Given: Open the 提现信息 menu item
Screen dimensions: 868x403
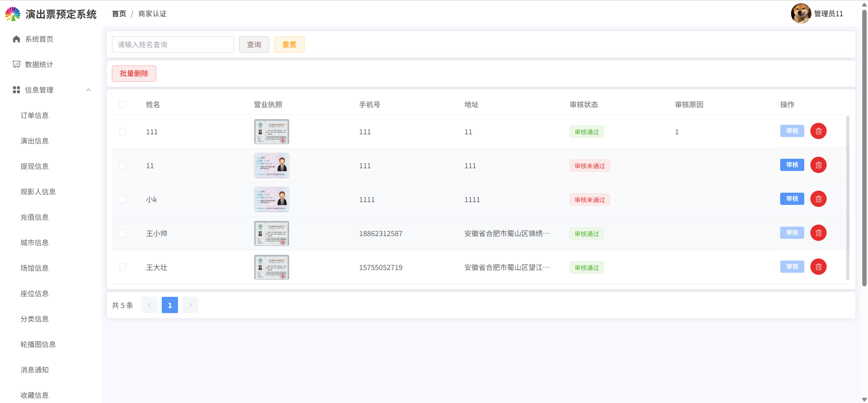Looking at the screenshot, I should tap(34, 166).
